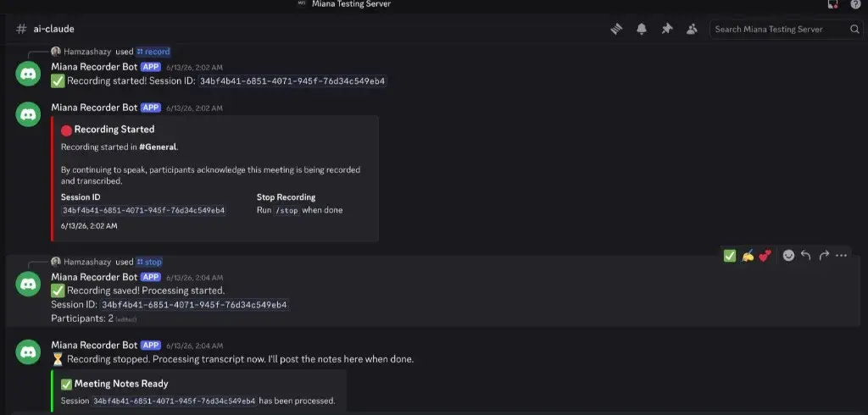
Task: Click session code in Meeting Notes Ready embed
Action: tap(174, 401)
